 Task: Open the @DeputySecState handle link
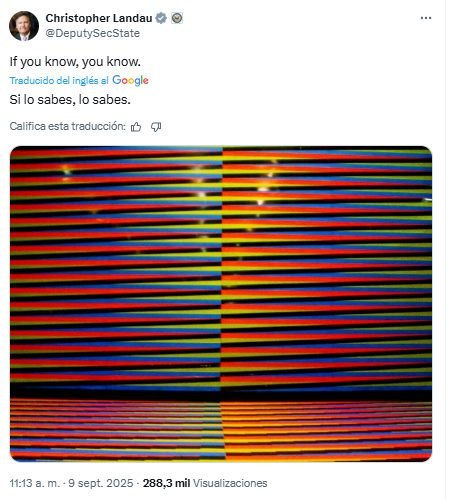pyautogui.click(x=93, y=33)
